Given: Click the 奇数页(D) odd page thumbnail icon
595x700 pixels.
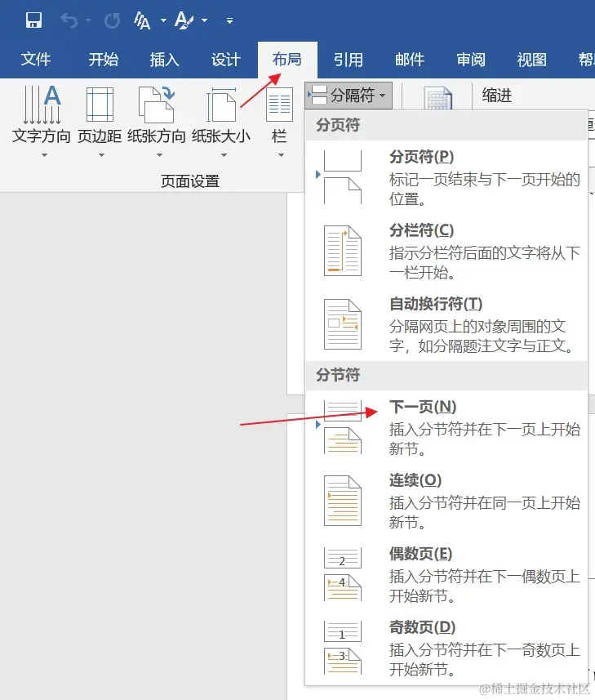Looking at the screenshot, I should [x=343, y=649].
